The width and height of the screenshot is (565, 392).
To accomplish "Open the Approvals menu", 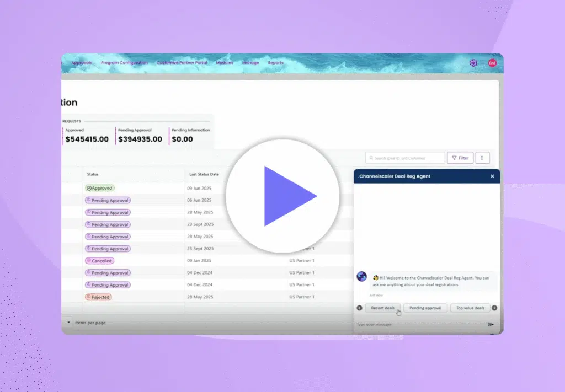I will pos(82,63).
